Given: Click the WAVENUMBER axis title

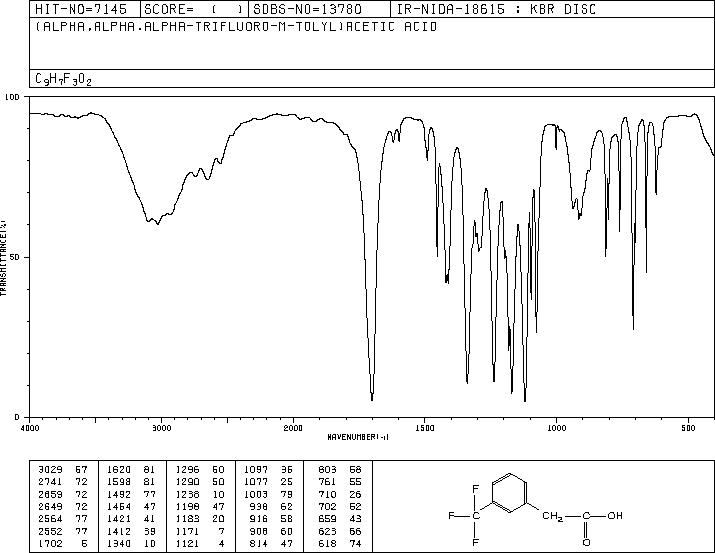Looking at the screenshot, I should (x=358, y=437).
